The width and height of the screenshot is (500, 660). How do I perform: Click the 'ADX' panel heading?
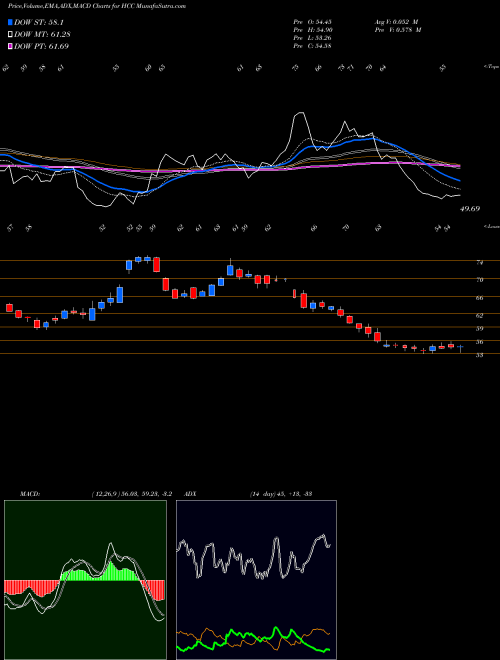191,494
